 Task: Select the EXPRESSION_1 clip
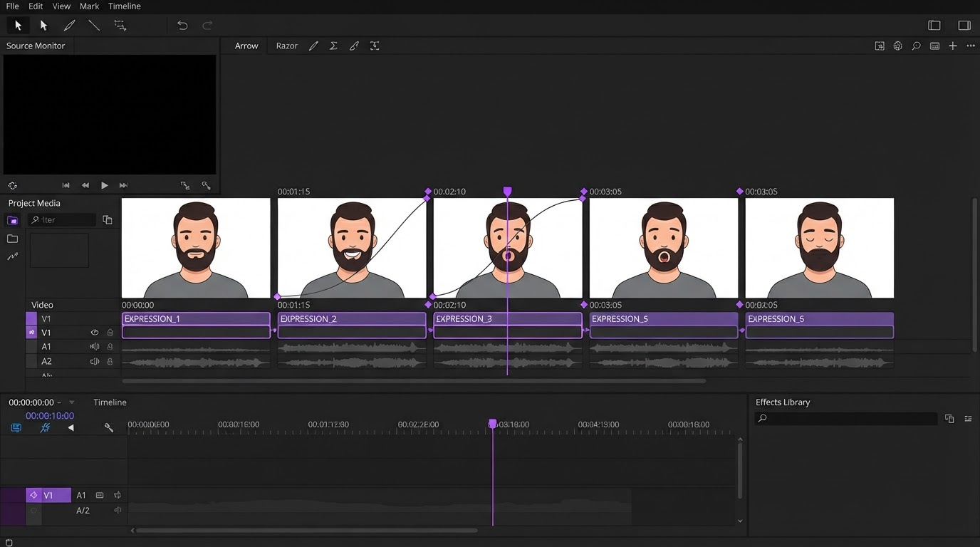click(x=196, y=325)
